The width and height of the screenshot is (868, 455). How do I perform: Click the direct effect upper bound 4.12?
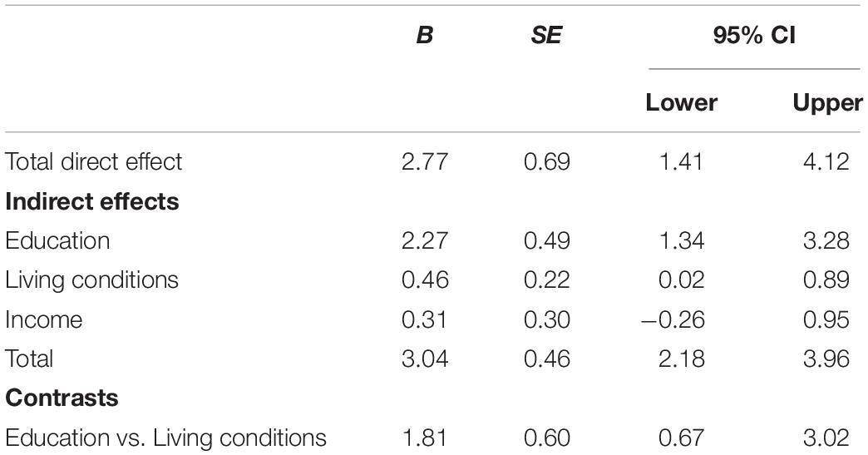[826, 161]
